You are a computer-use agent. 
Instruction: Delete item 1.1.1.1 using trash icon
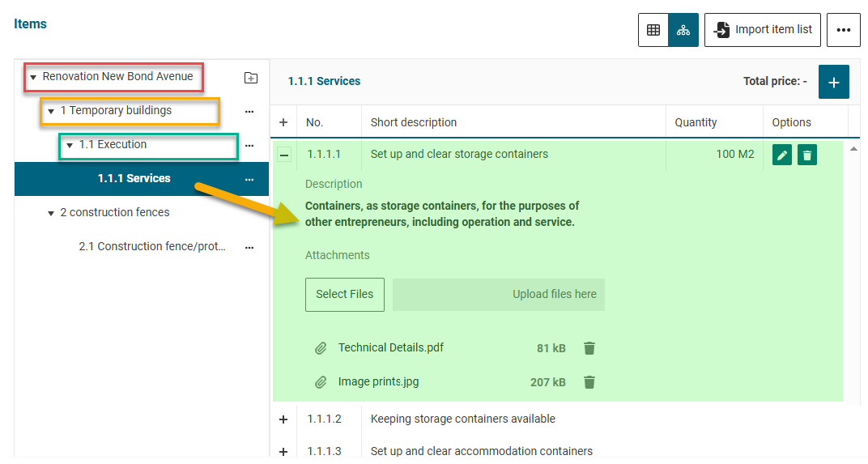coord(806,155)
